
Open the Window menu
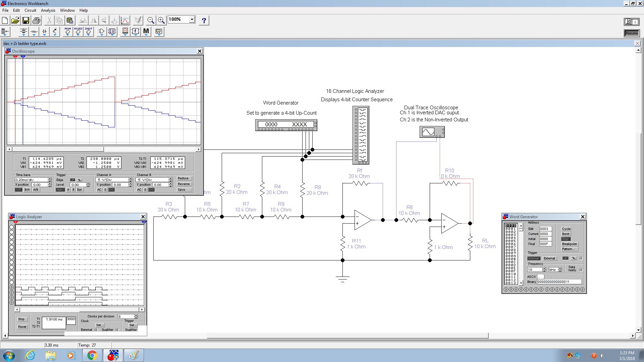click(x=67, y=10)
